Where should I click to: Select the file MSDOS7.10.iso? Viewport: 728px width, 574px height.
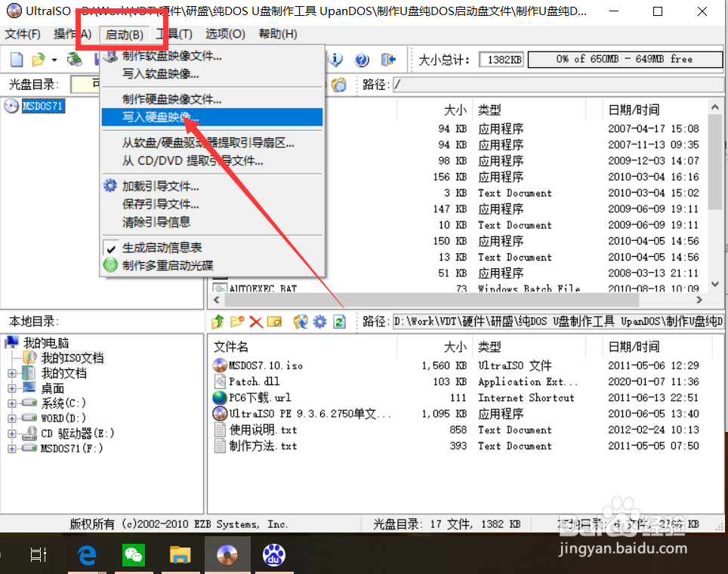266,366
